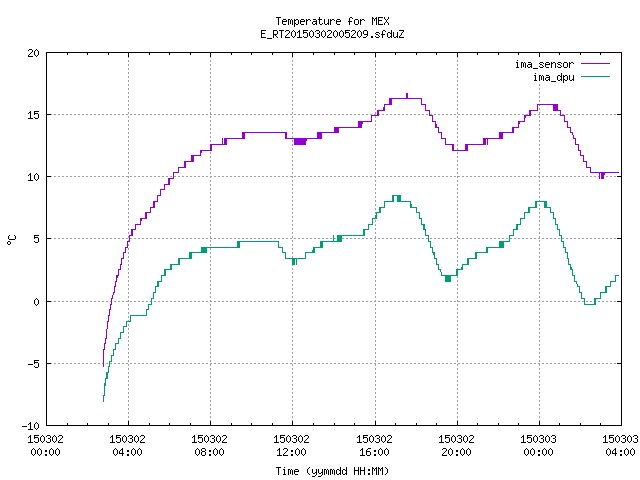Click the green curve's peak near 17:00
The width and height of the screenshot is (640, 480).
pos(396,197)
